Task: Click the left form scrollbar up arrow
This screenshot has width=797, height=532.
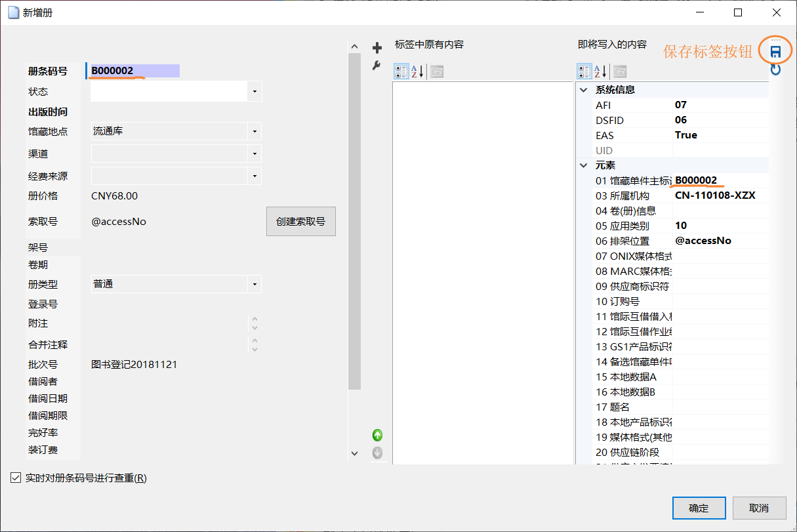Action: [x=355, y=47]
